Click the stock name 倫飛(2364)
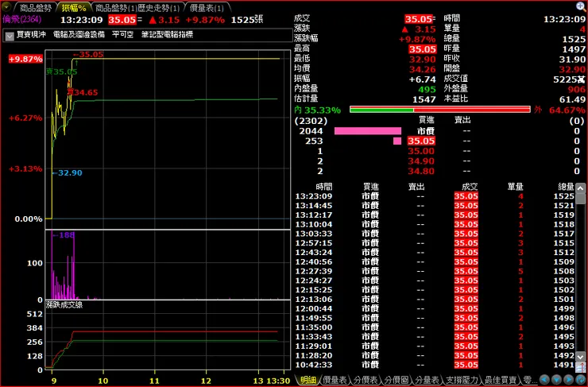 pyautogui.click(x=21, y=19)
